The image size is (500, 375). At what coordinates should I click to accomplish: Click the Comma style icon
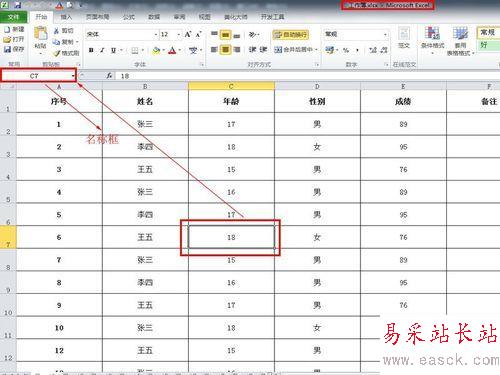(357, 50)
